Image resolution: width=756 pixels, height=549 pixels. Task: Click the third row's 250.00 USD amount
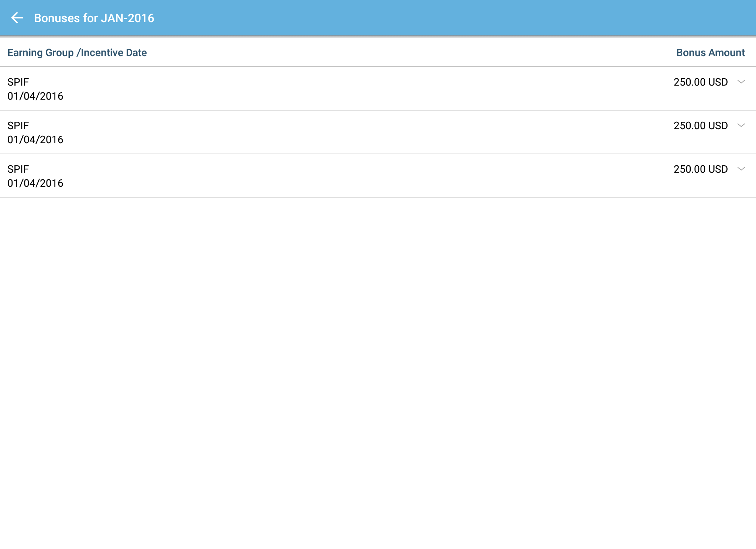tap(701, 169)
